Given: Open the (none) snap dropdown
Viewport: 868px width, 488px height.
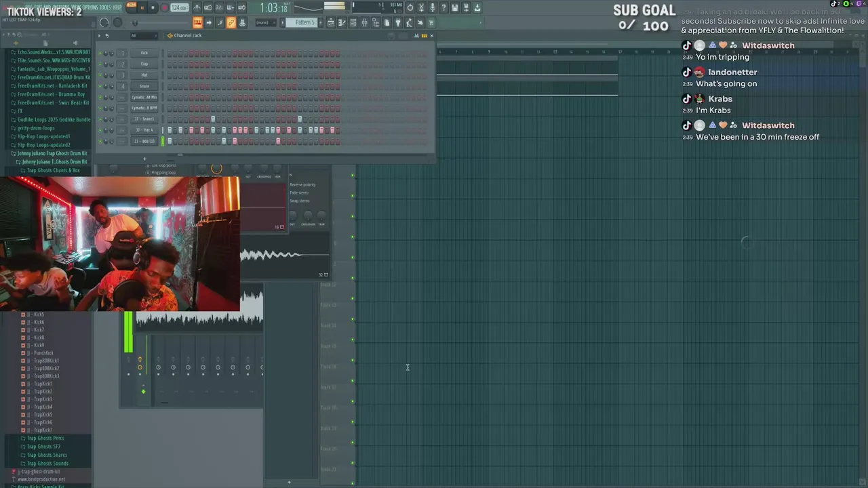Looking at the screenshot, I should coord(265,22).
